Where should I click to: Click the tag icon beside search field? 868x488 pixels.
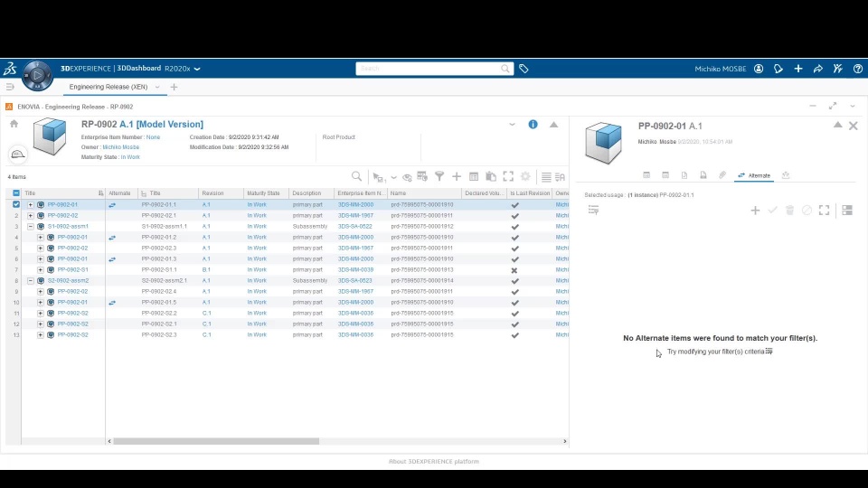coord(524,70)
